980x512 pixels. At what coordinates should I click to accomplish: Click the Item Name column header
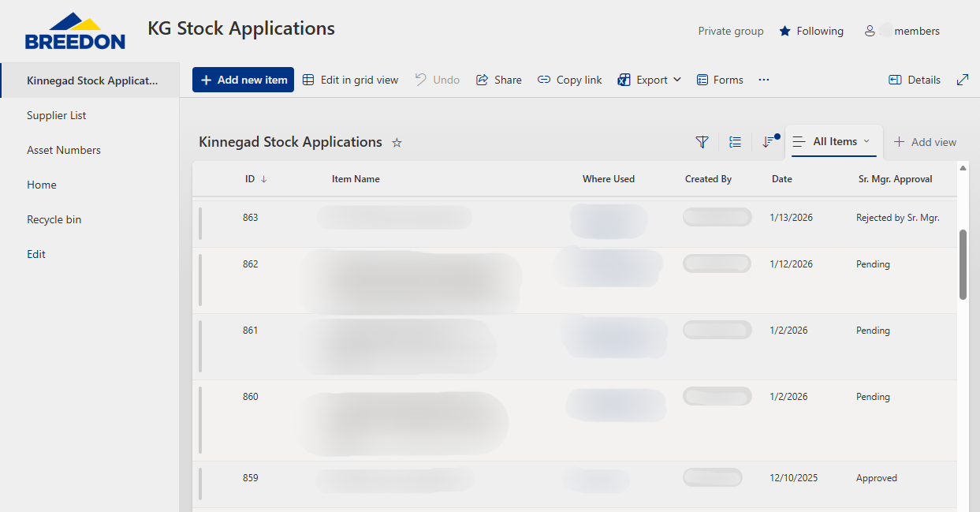click(x=356, y=179)
